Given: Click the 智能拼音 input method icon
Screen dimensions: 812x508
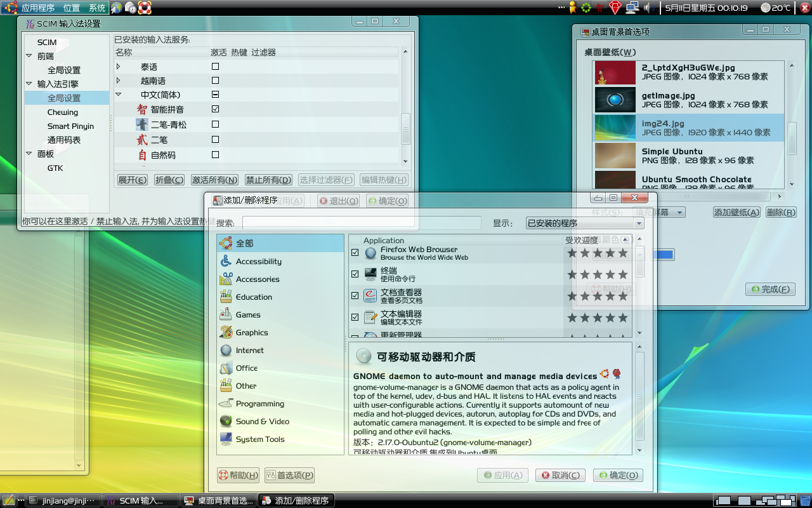Looking at the screenshot, I should 142,109.
